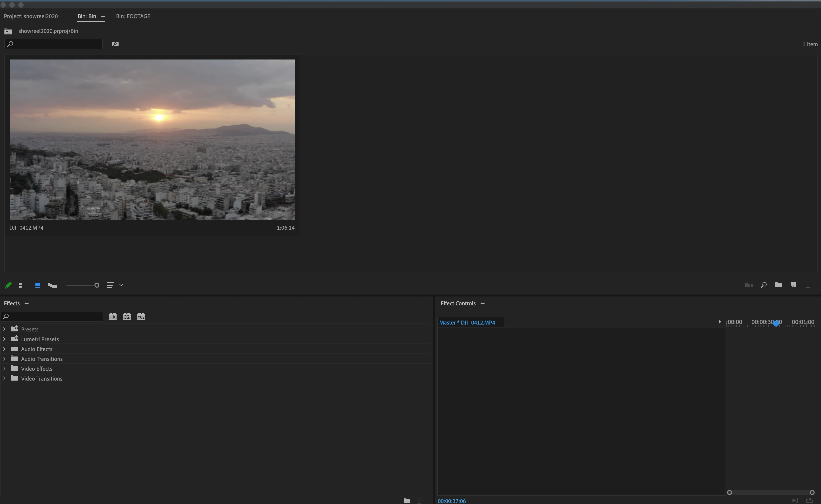Filter by 32-bit Color effects icon
Image resolution: width=821 pixels, height=504 pixels.
127,316
